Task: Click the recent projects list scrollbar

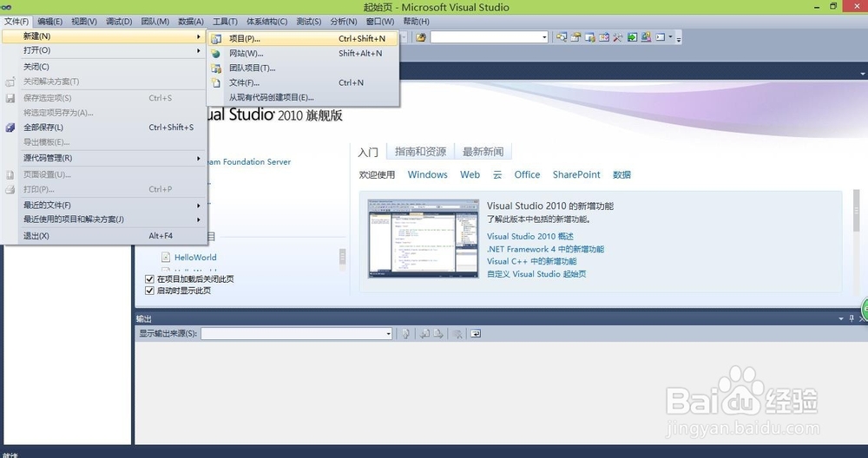Action: click(x=343, y=258)
